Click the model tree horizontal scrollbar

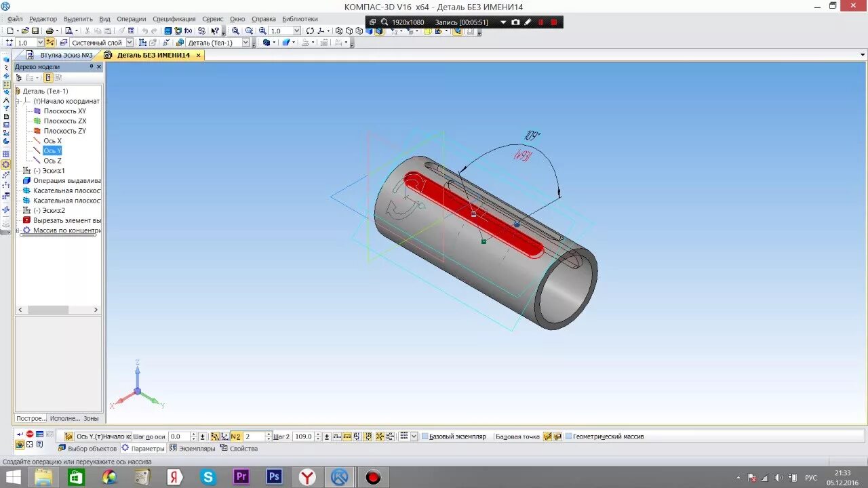pyautogui.click(x=58, y=310)
